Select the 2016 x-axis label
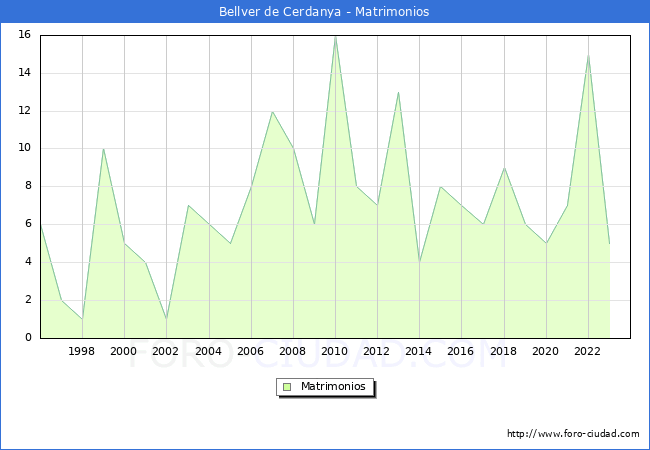The height and width of the screenshot is (450, 650). click(x=461, y=351)
